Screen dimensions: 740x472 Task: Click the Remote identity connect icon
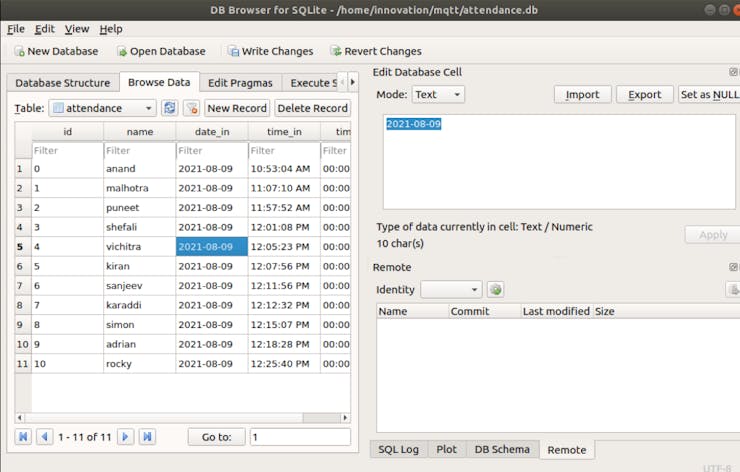(495, 290)
